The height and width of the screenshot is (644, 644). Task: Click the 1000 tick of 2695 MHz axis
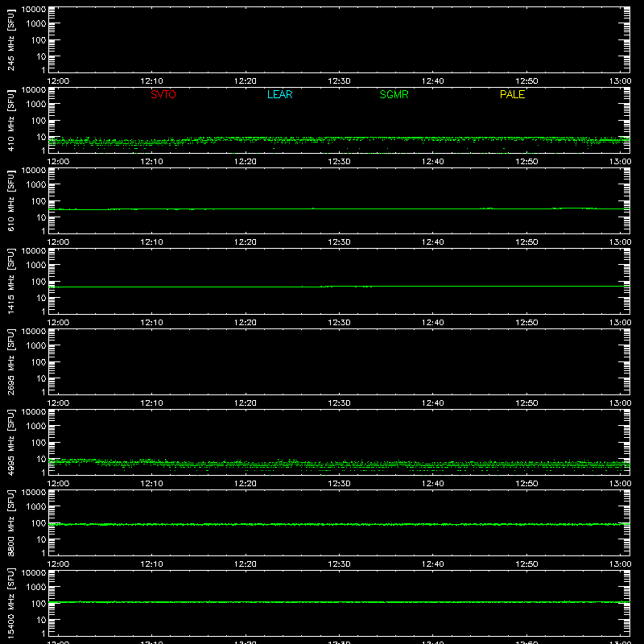[x=36, y=346]
